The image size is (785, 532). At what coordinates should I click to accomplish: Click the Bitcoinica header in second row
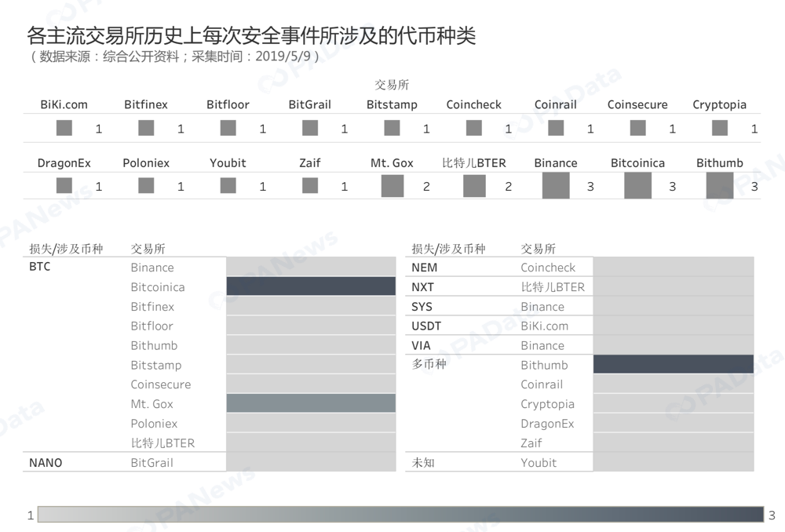[x=637, y=163]
